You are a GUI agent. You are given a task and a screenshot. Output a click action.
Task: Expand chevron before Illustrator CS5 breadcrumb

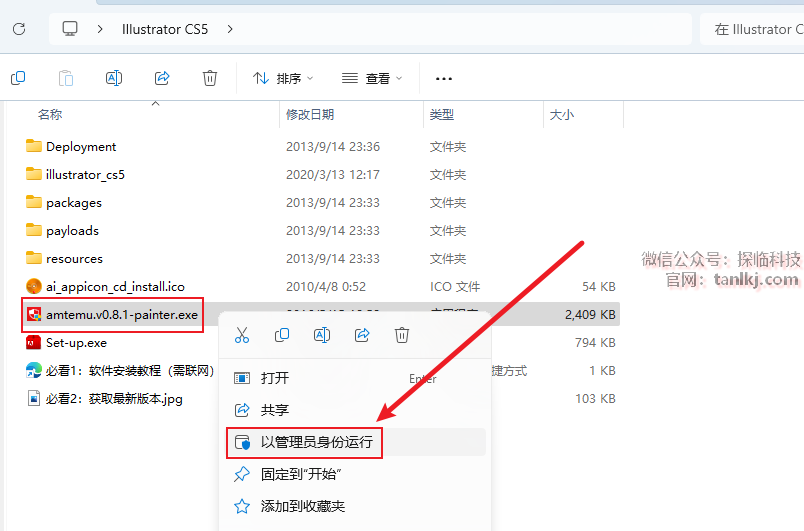click(100, 29)
